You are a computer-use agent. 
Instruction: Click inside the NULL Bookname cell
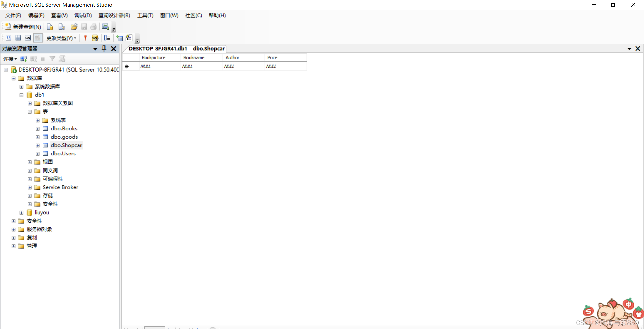[201, 66]
